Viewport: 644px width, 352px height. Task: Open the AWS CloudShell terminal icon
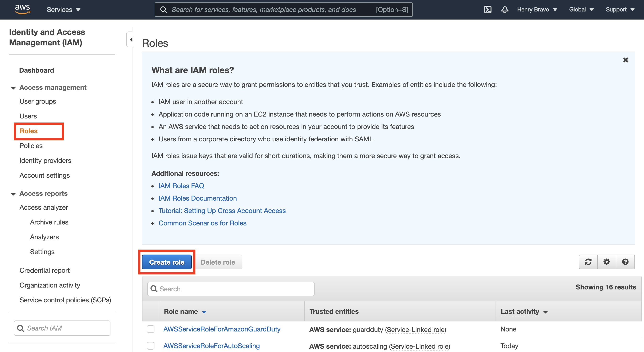click(487, 10)
